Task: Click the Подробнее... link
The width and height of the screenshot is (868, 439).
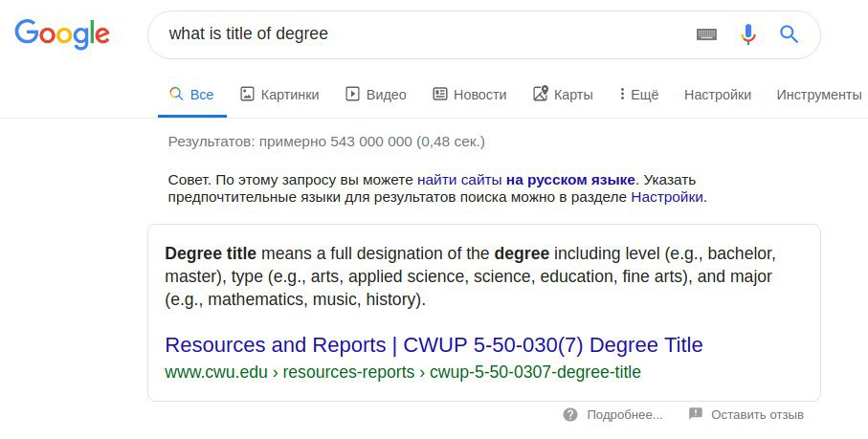Action: click(x=624, y=415)
